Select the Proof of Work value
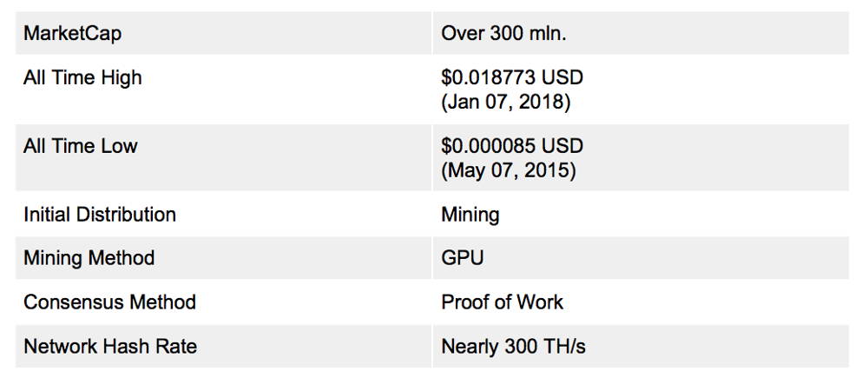The height and width of the screenshot is (385, 868). [x=502, y=302]
